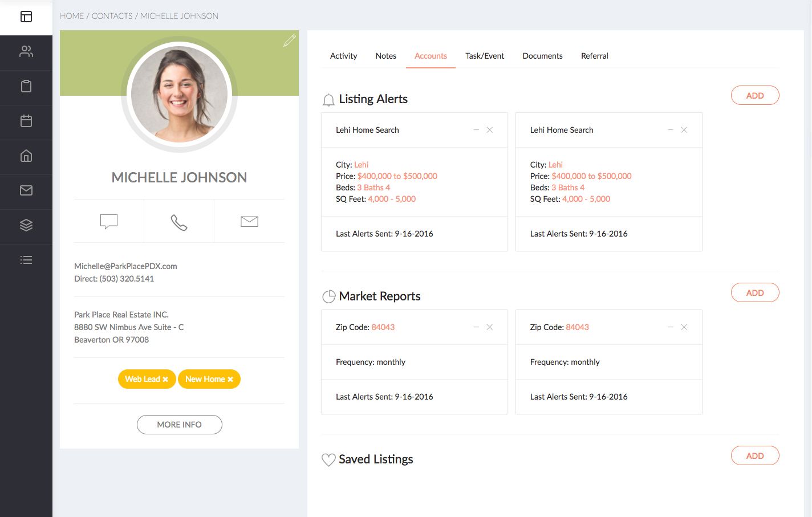Screen dimensions: 812x517
Task: Close the second Zip Code 84043 report
Action: click(684, 327)
